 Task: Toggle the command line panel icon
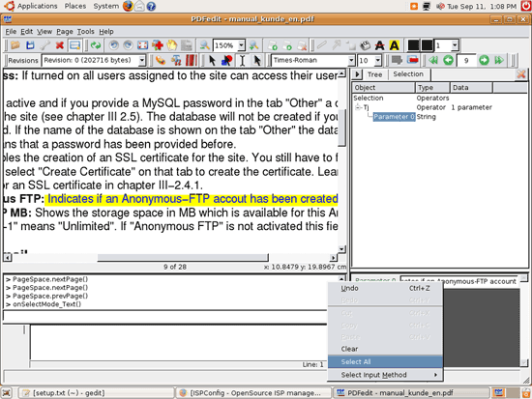coord(74,45)
